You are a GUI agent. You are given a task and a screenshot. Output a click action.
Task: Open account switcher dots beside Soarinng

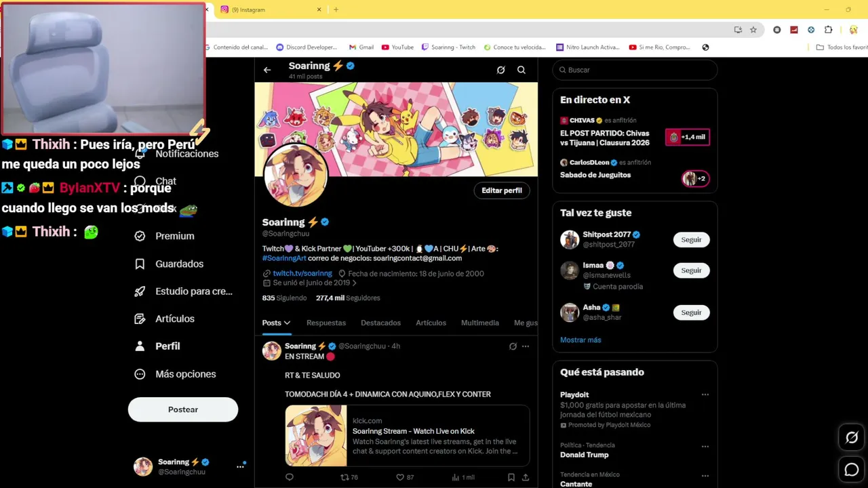click(x=240, y=466)
